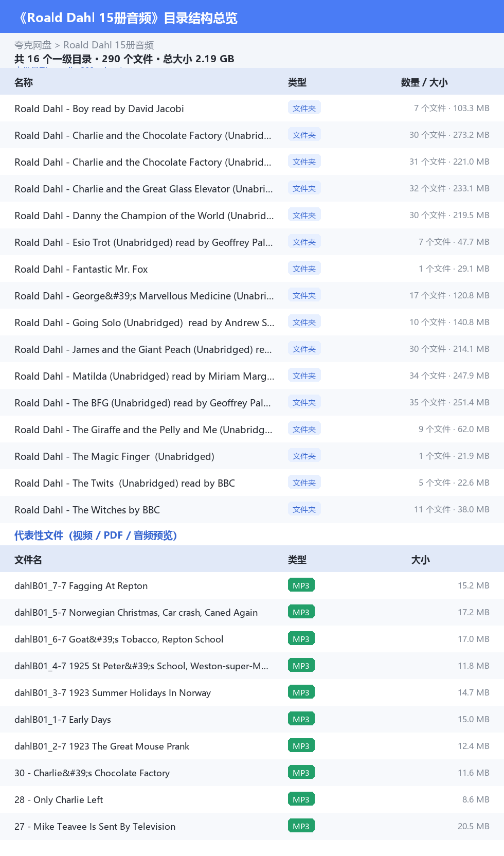Click the 7 个文件 · 47.7 MB cell
504x856 pixels.
click(x=454, y=242)
